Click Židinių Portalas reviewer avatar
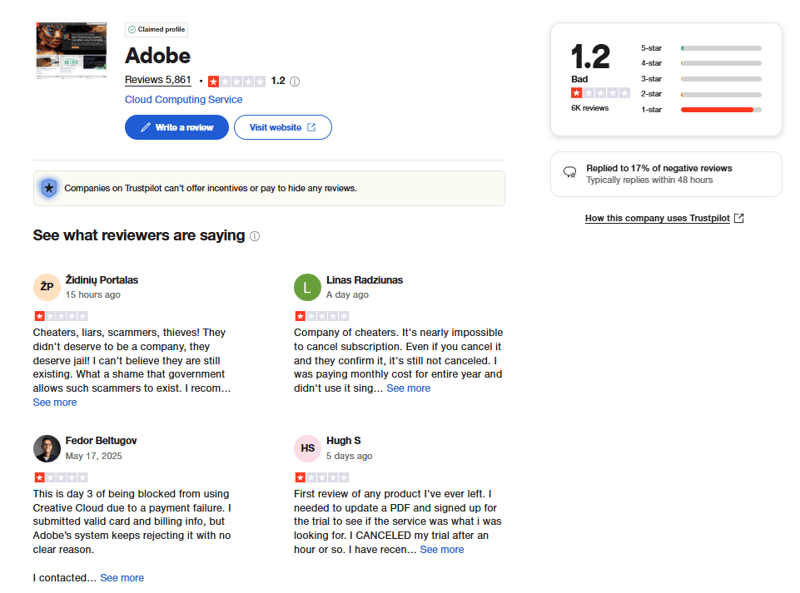This screenshot has height=593, width=800. tap(46, 287)
